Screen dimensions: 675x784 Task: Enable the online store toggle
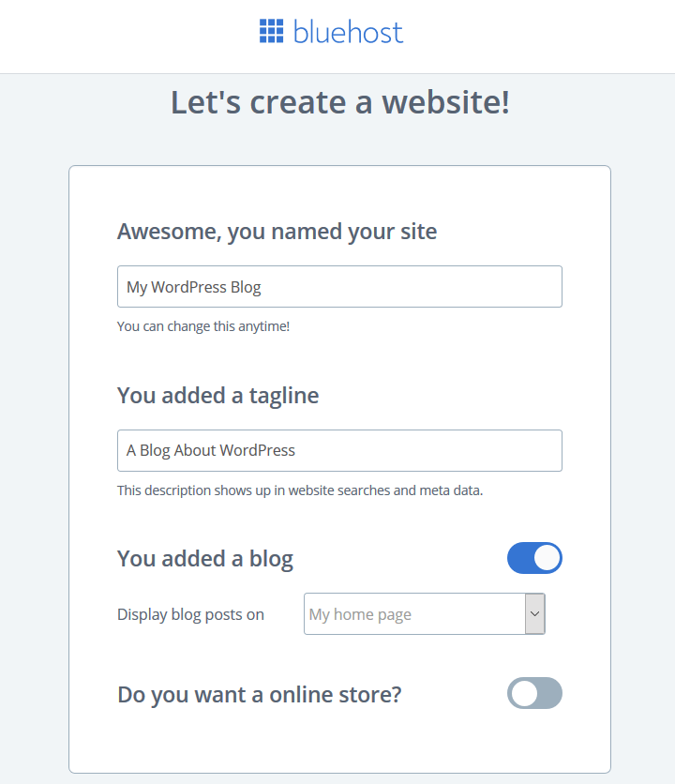(x=534, y=693)
